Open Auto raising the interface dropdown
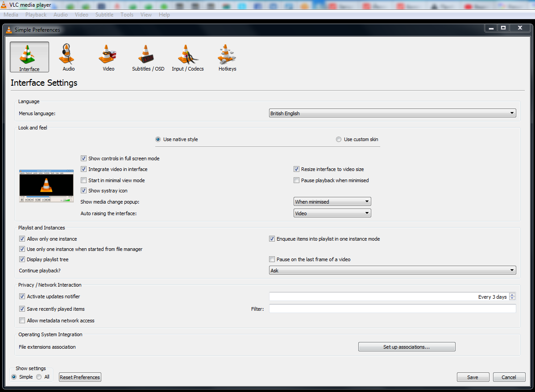 pyautogui.click(x=332, y=213)
